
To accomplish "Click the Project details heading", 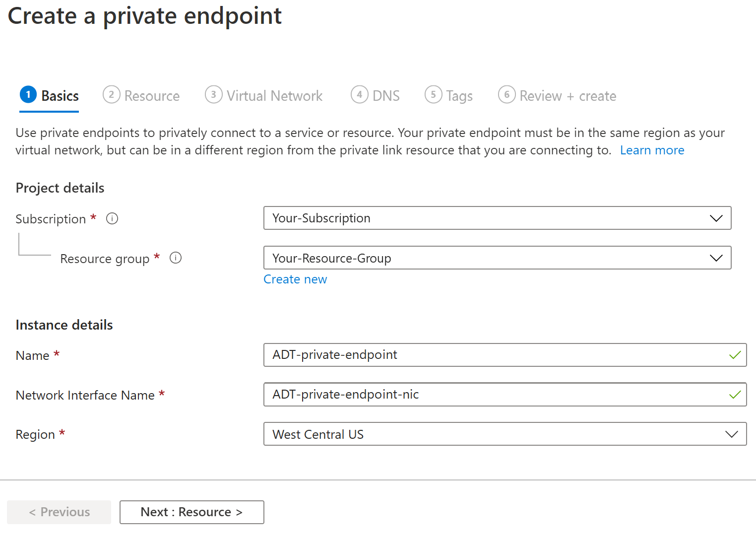I will click(60, 188).
